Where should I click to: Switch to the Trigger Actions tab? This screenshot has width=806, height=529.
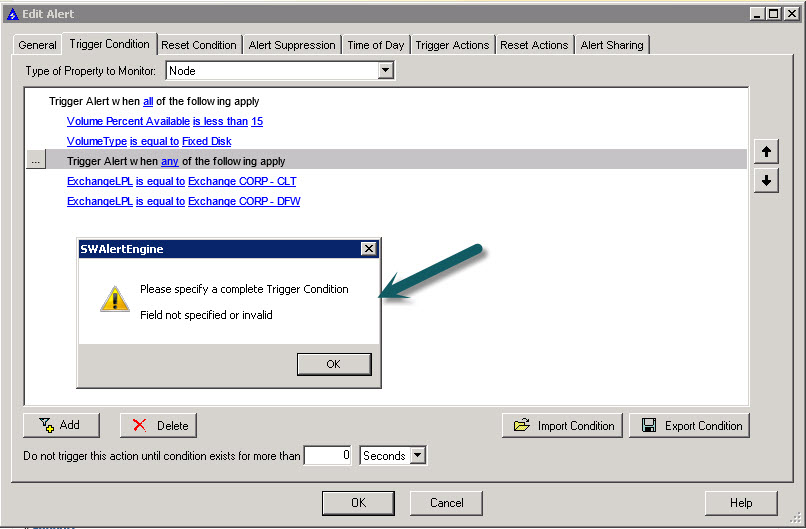pos(452,45)
